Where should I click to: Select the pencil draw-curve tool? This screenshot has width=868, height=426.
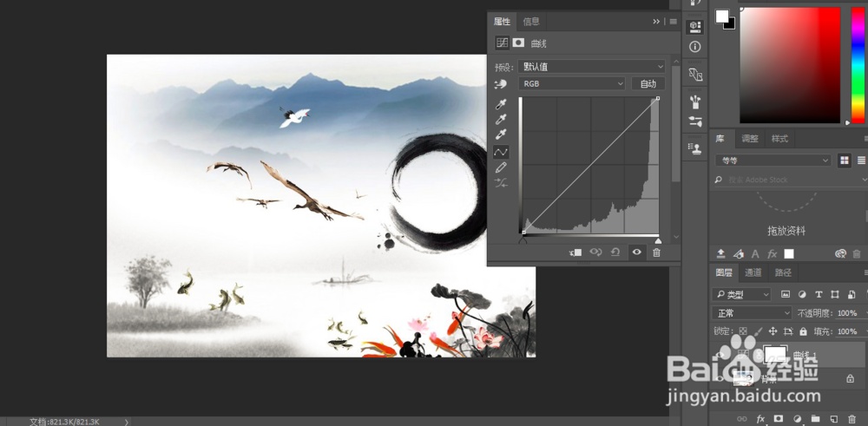pyautogui.click(x=501, y=167)
